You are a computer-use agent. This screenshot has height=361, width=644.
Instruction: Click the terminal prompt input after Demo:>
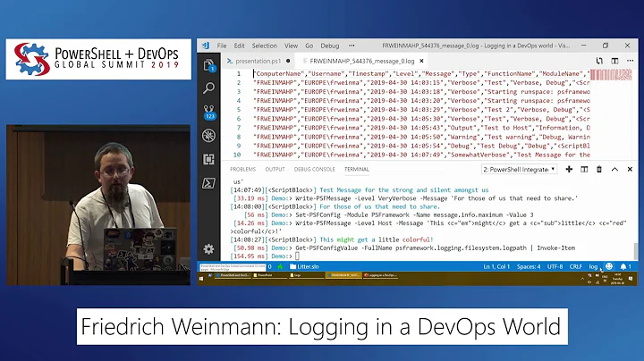tap(297, 256)
